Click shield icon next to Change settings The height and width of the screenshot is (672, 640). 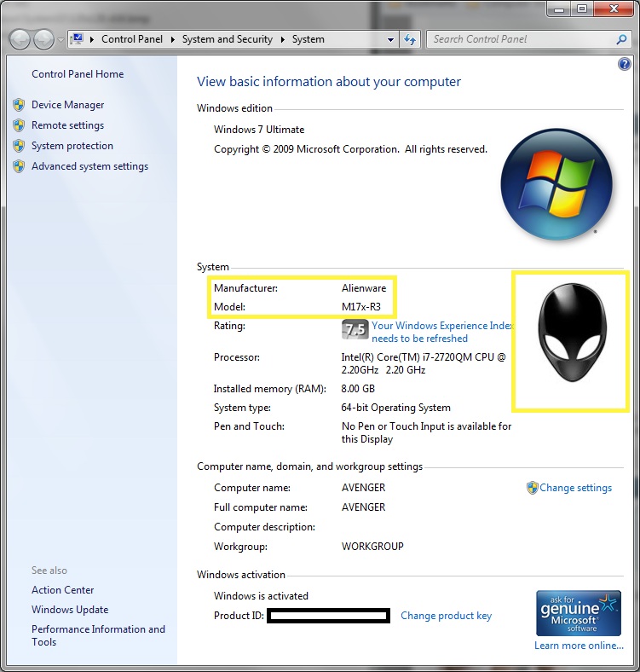(x=532, y=488)
